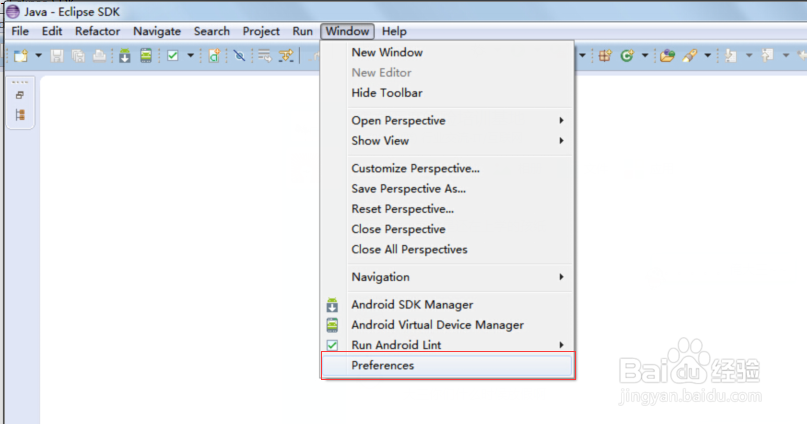Launch Android Virtual Device Manager toolbar icon
807x424 pixels.
click(x=147, y=56)
